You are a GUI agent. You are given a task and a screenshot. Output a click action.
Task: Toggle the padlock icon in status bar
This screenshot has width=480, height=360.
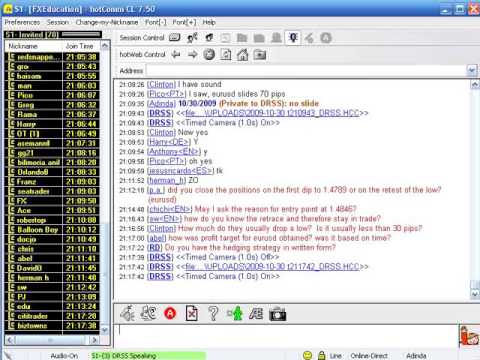[321, 355]
